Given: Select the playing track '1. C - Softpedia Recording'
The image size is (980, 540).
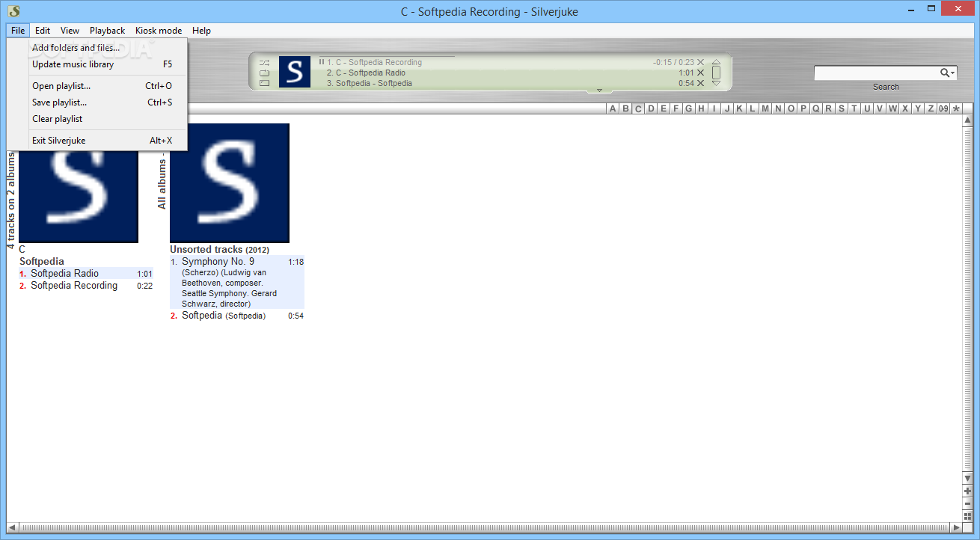Looking at the screenshot, I should tap(374, 63).
